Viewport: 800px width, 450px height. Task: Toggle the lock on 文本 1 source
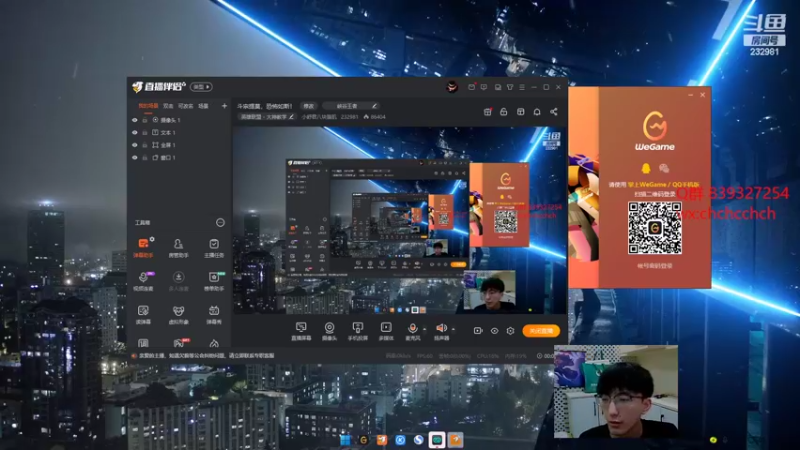pos(145,133)
